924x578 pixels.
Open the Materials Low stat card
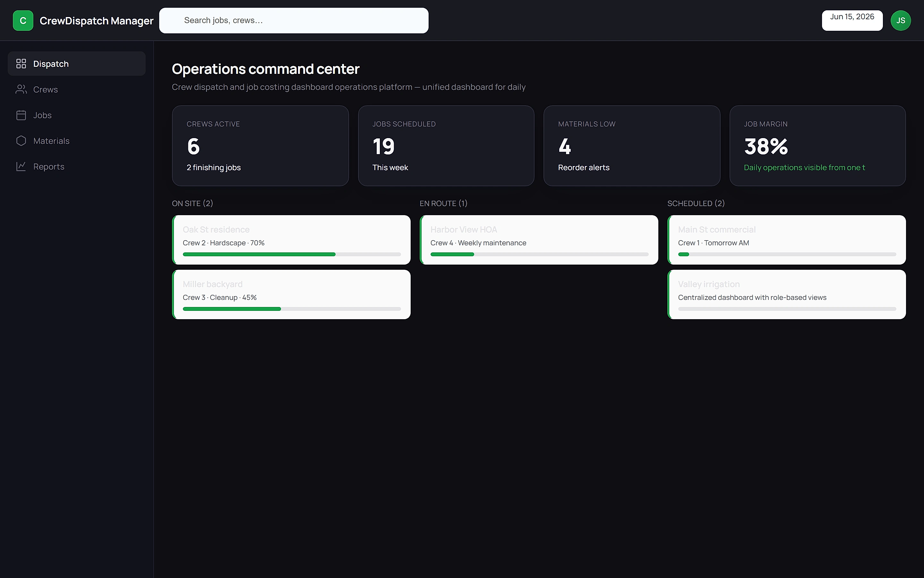point(632,146)
